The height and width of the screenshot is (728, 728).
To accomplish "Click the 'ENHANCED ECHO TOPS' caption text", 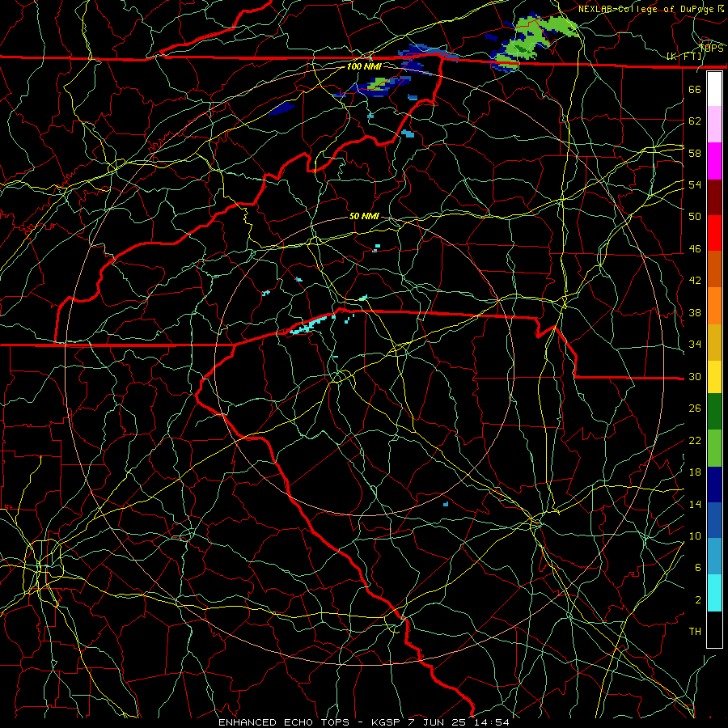I will [x=284, y=722].
